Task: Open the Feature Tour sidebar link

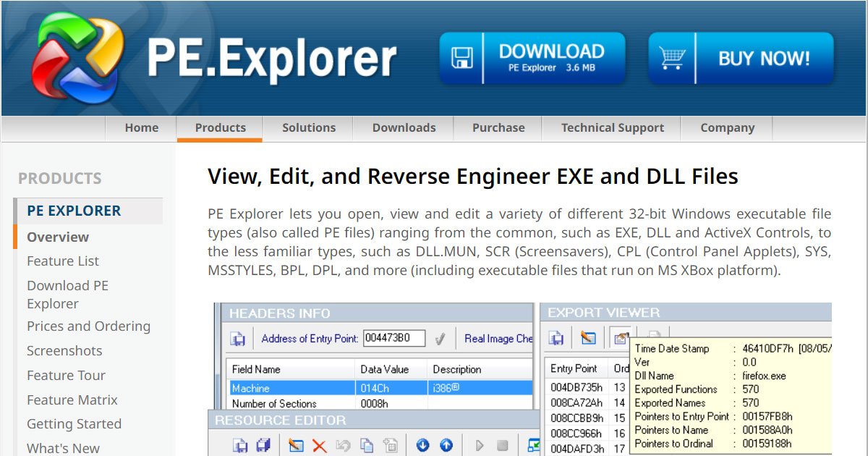Action: pos(66,376)
